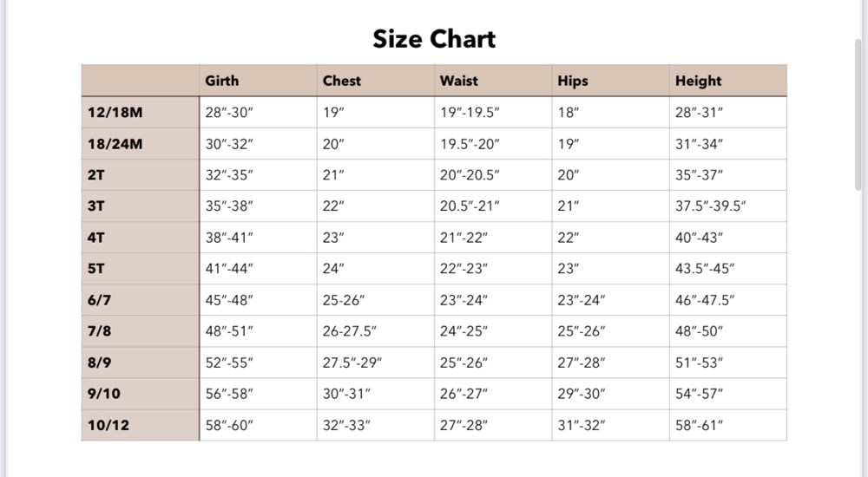Select the 8/9 size row label

coord(99,363)
